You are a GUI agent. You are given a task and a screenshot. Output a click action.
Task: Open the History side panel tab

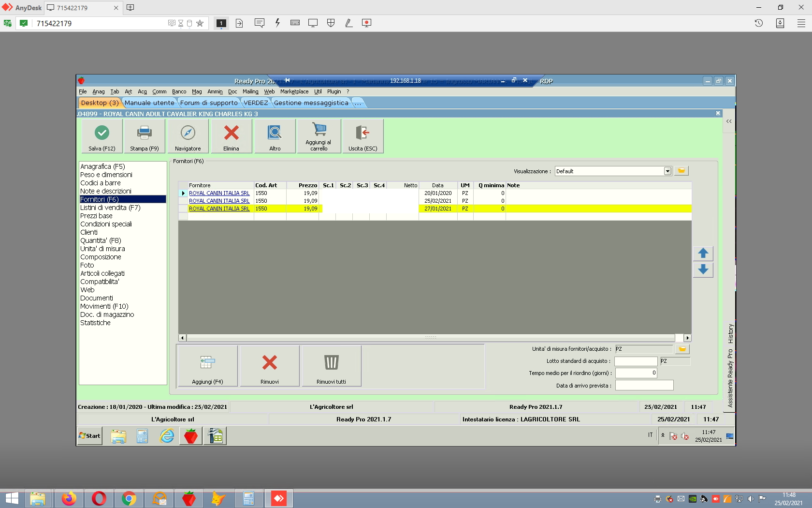click(730, 333)
